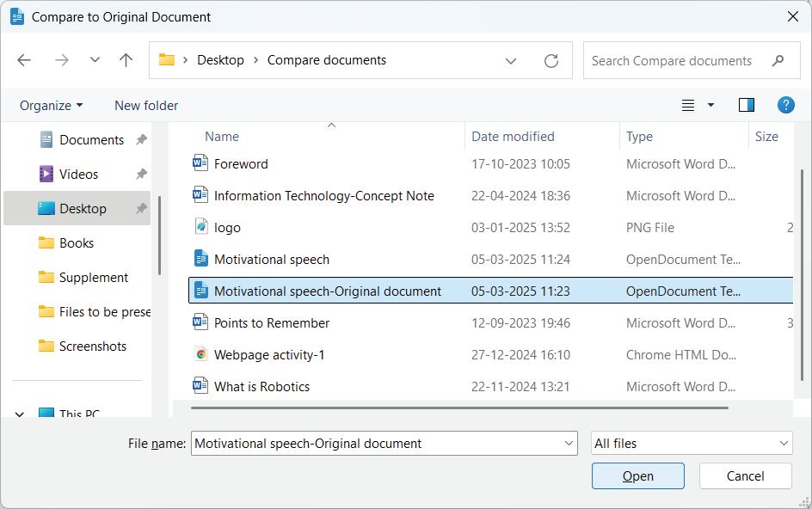
Task: Toggle the preview pane icon
Action: [x=747, y=105]
